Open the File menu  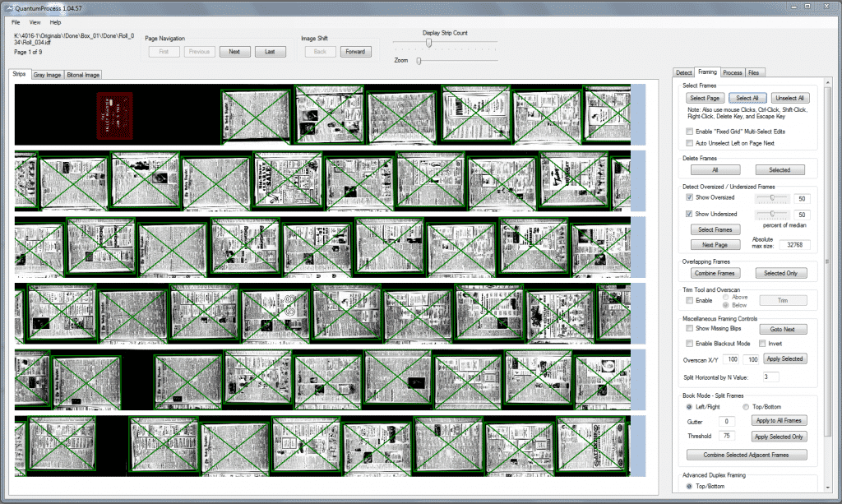click(x=16, y=22)
